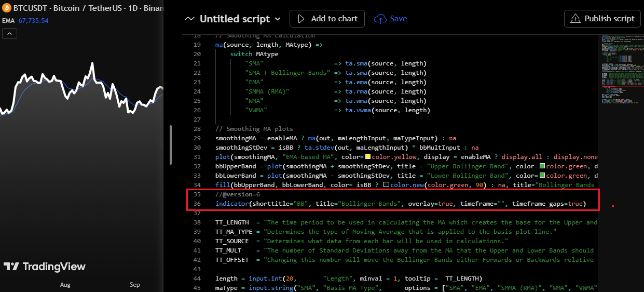Open the Untitled script dropdown chevron
The image size is (644, 292).
pos(278,19)
